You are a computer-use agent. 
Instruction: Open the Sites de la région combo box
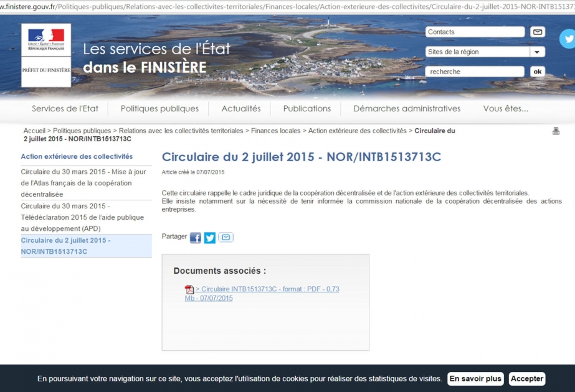[485, 52]
